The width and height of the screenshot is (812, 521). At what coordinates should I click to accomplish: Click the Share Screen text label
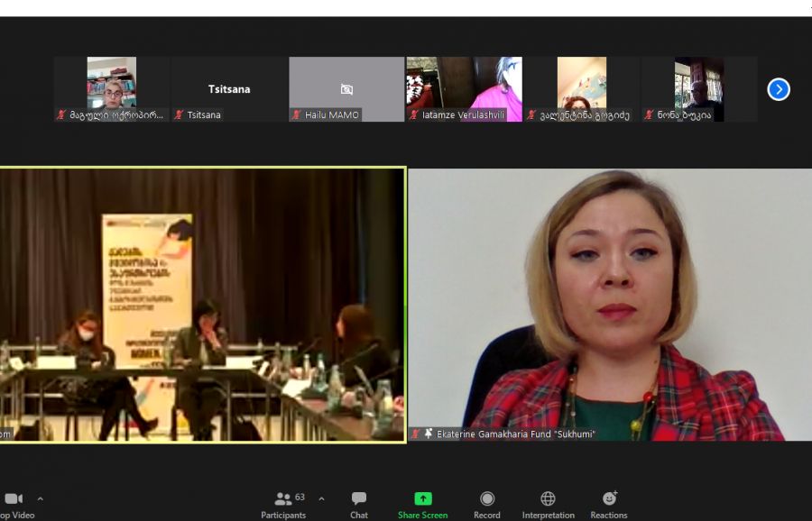click(422, 516)
